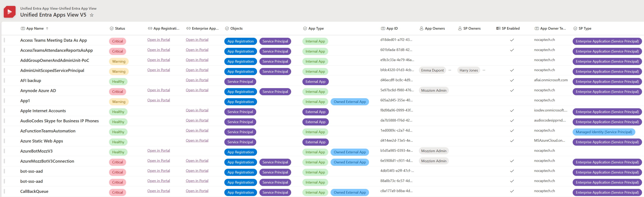644x197 pixels.
Task: Click the Managed Identity (Service Principal) tag
Action: 604,132
